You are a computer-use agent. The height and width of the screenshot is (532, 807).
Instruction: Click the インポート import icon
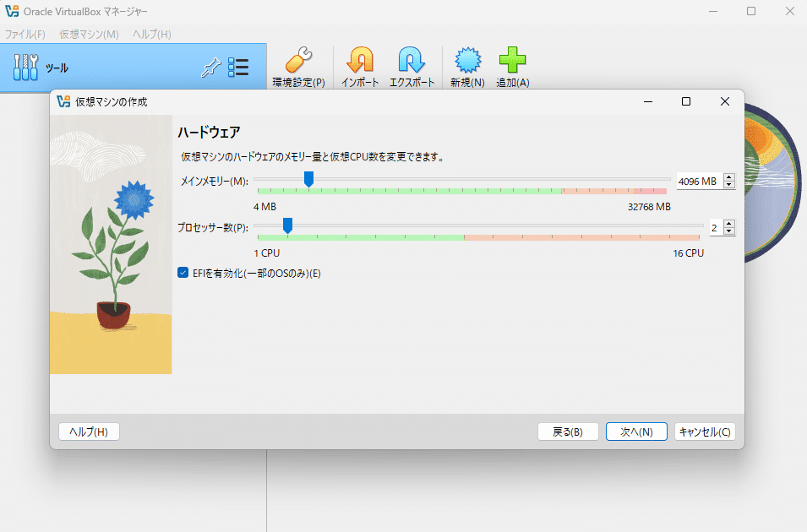coord(360,60)
